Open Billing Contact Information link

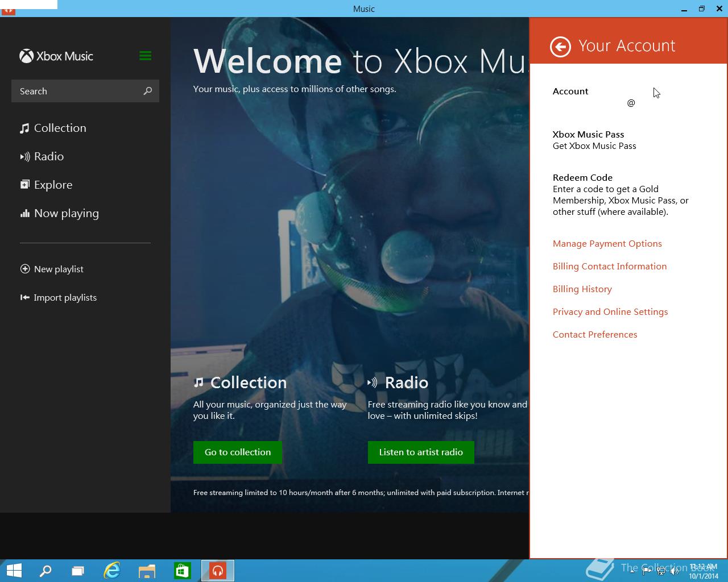(x=610, y=267)
